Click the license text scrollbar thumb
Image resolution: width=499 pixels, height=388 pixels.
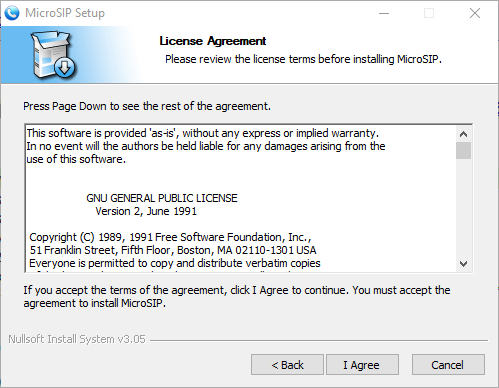tap(463, 151)
